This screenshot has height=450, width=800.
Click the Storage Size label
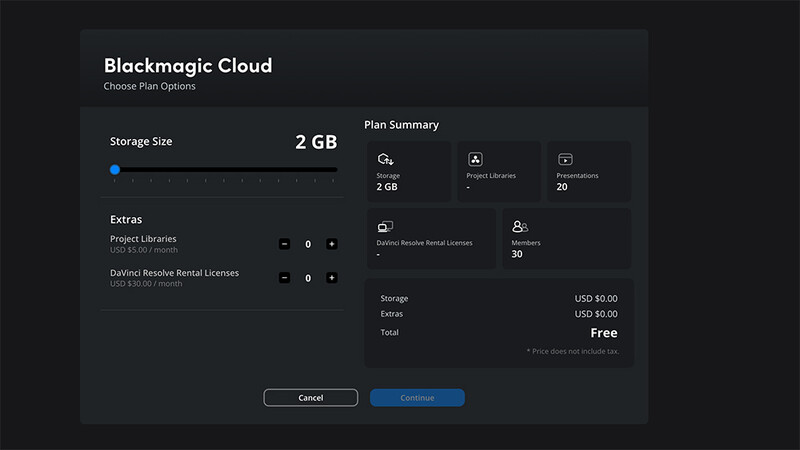[x=141, y=141]
